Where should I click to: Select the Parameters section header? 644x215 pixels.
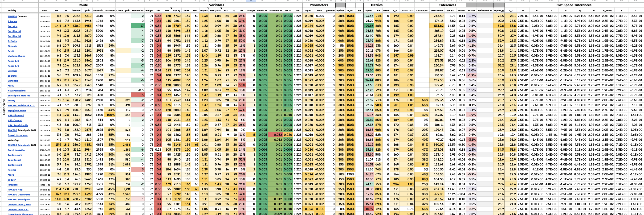point(319,5)
